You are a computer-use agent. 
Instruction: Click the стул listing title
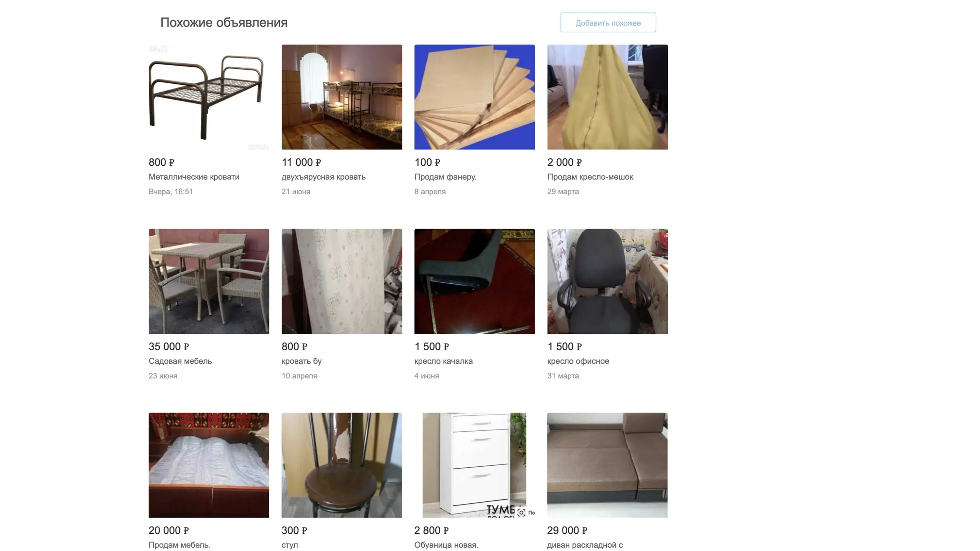click(x=290, y=545)
